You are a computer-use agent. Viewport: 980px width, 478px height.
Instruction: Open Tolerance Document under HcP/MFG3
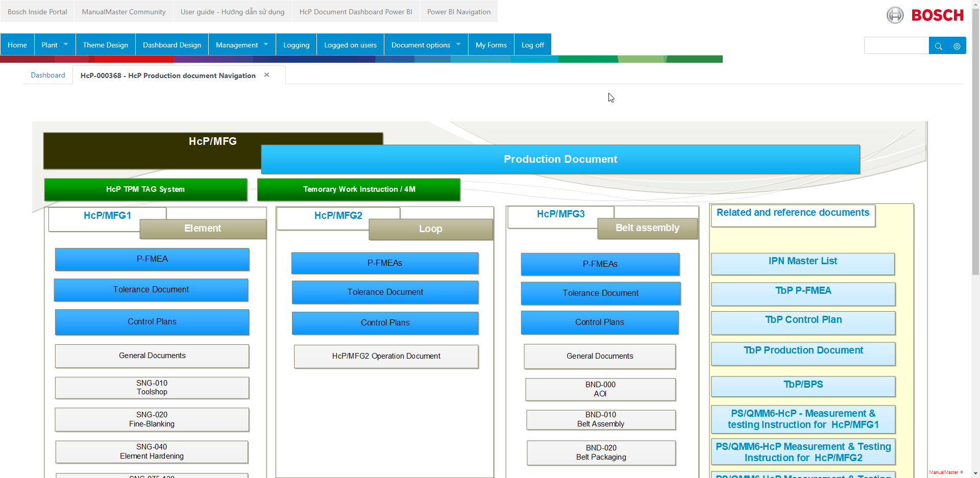pyautogui.click(x=601, y=293)
